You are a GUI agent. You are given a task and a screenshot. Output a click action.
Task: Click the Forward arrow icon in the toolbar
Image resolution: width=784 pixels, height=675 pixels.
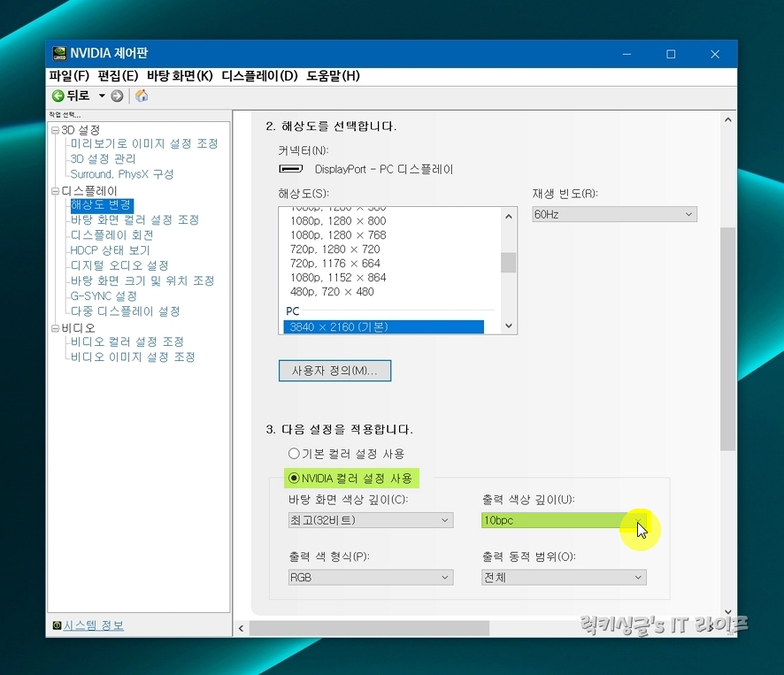115,96
